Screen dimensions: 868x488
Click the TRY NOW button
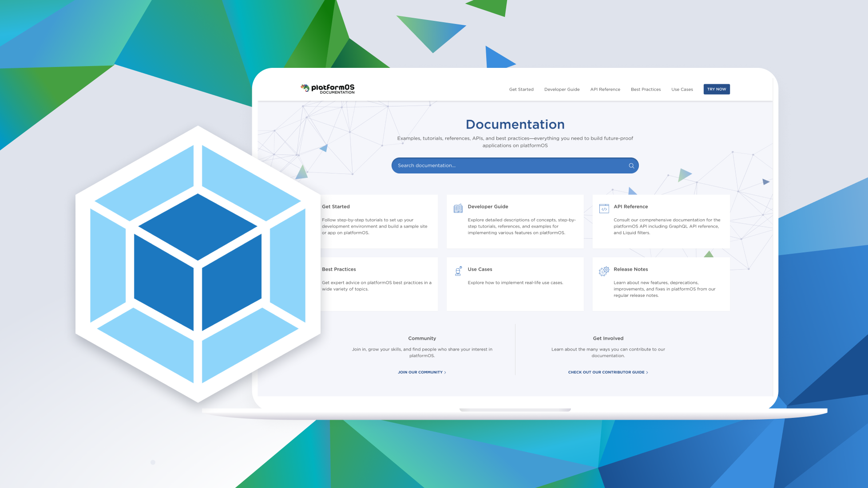(x=715, y=89)
